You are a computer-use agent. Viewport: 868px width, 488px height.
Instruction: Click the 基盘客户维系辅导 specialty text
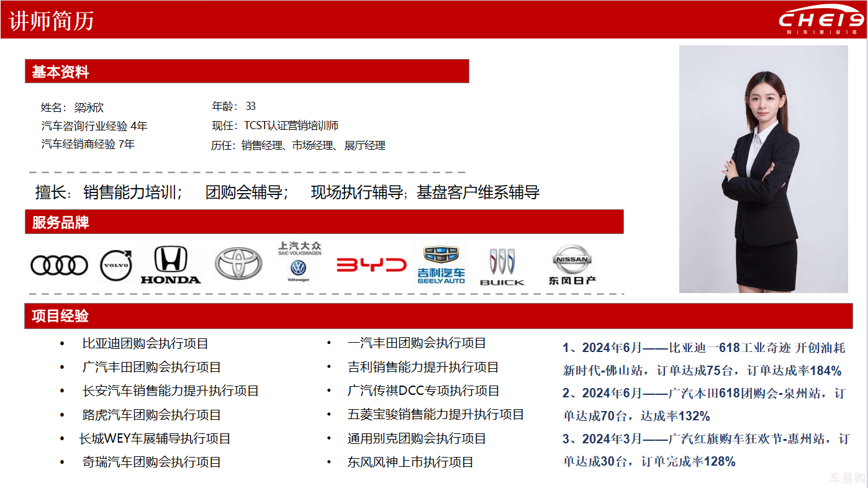tap(478, 192)
